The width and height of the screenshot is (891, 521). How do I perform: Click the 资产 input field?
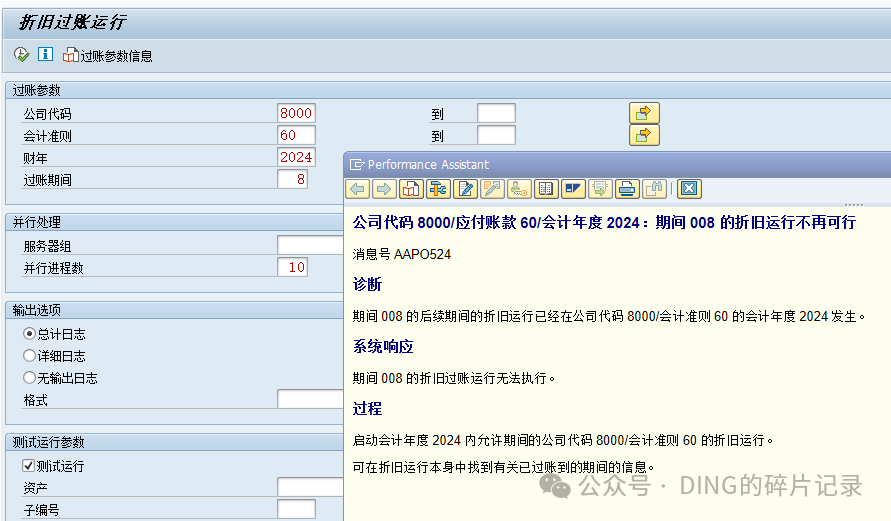pos(310,487)
